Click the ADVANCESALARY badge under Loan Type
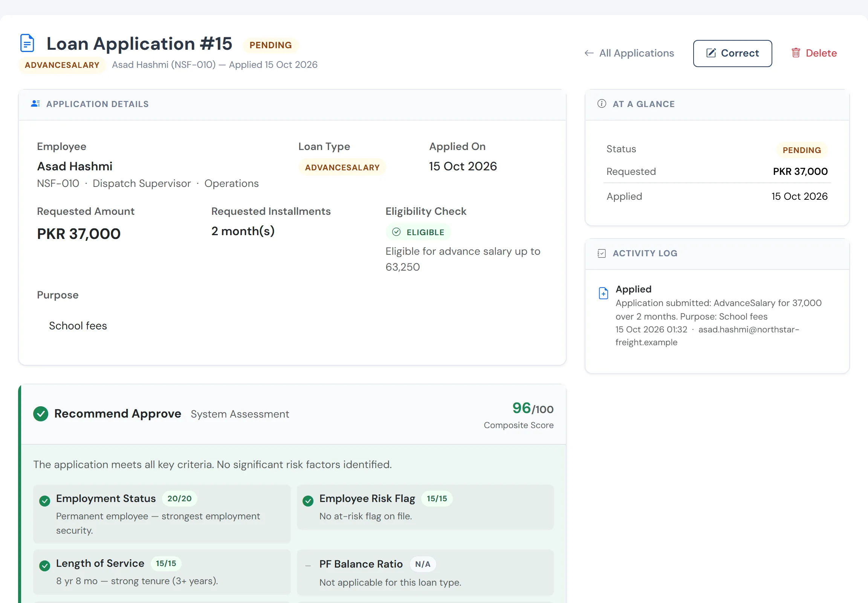Image resolution: width=868 pixels, height=603 pixels. (x=342, y=167)
